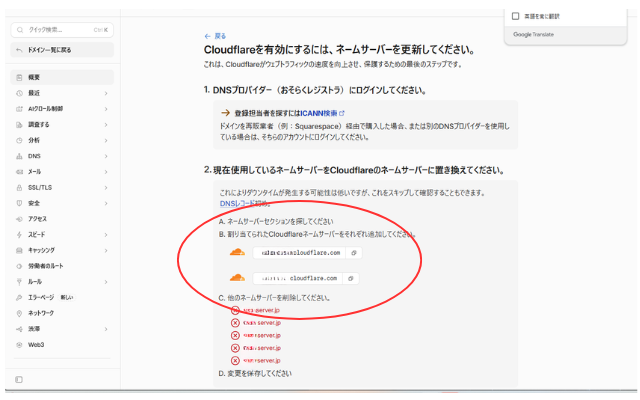Click the AIクロール制御 sidebar icon
This screenshot has height=400, width=640.
[19, 109]
